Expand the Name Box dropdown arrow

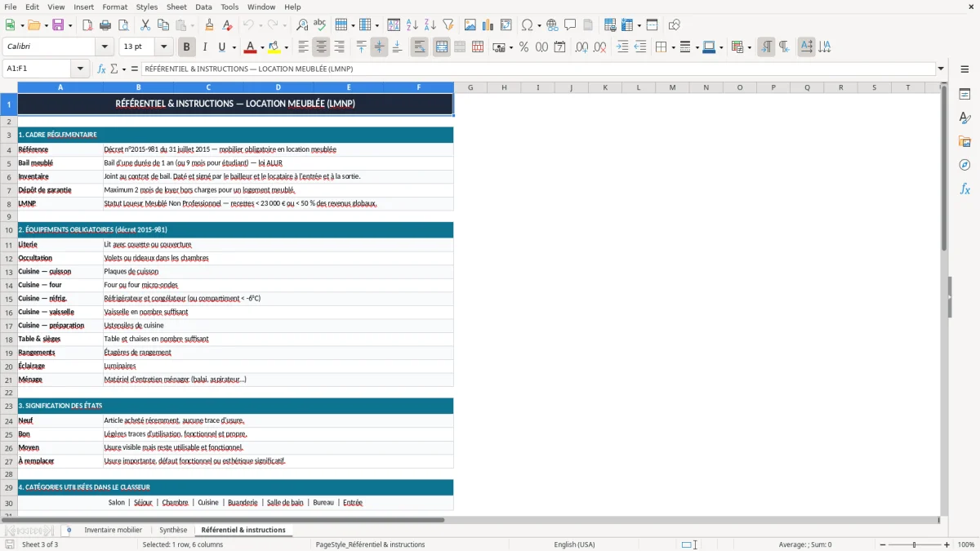pyautogui.click(x=80, y=69)
